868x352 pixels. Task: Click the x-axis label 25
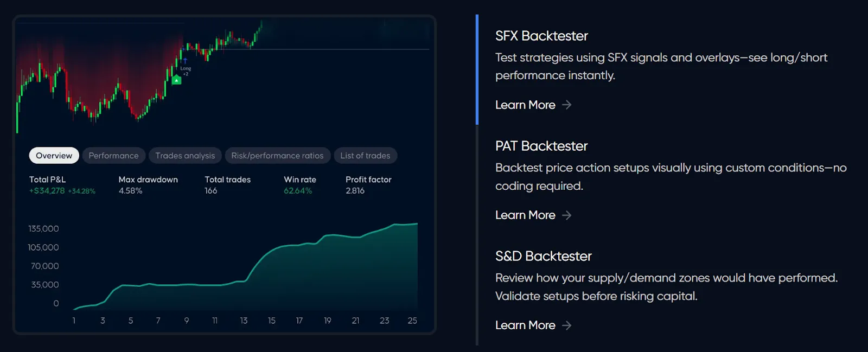(412, 321)
